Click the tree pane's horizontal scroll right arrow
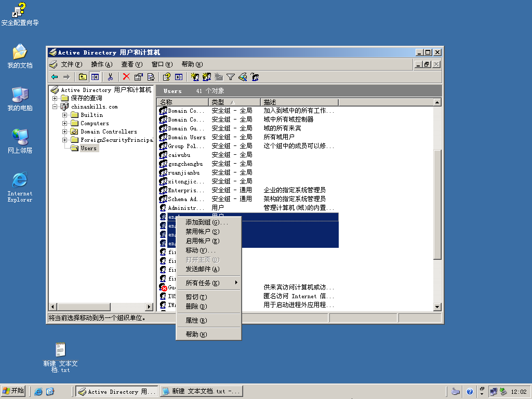 pyautogui.click(x=149, y=307)
